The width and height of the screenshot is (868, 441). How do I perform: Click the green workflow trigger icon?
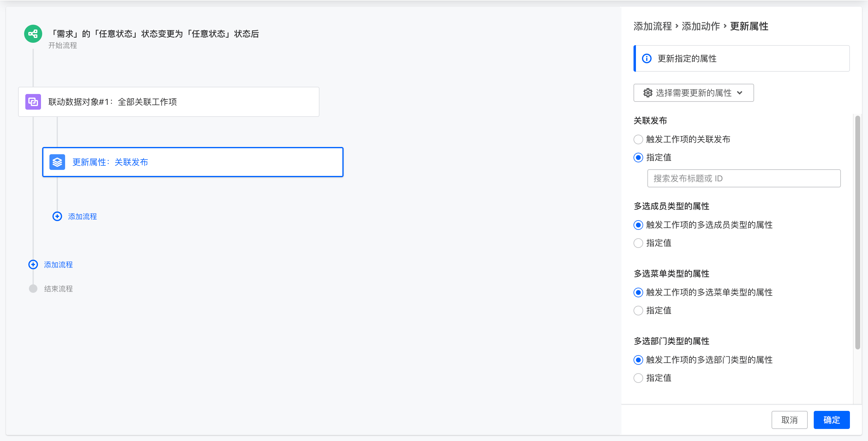click(x=33, y=34)
